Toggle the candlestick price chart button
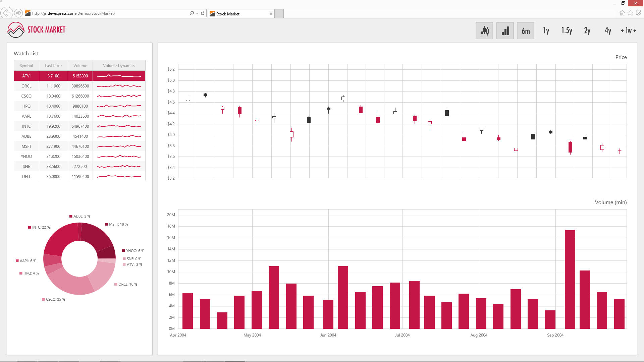The width and height of the screenshot is (644, 362). point(484,31)
